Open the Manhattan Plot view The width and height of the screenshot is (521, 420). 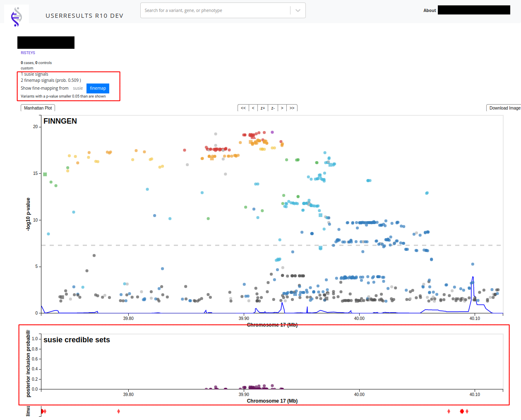pyautogui.click(x=38, y=108)
